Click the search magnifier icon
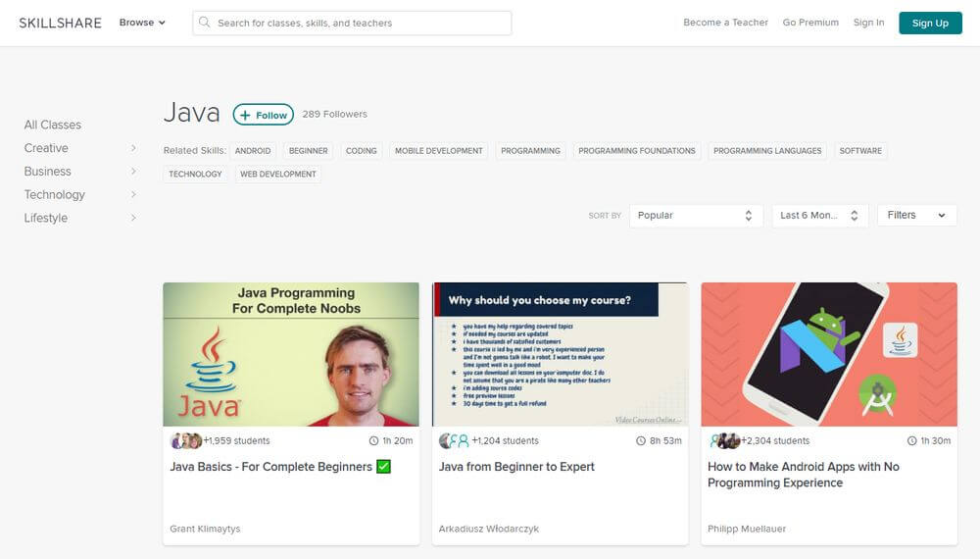This screenshot has height=559, width=980. (205, 23)
